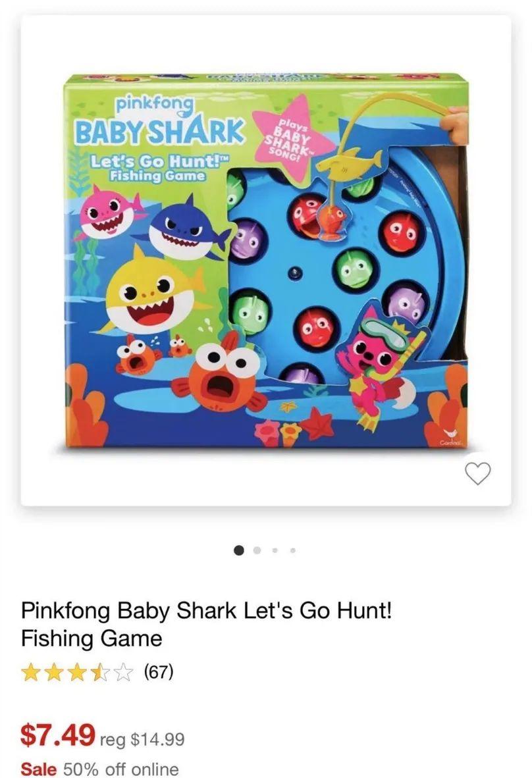This screenshot has height=778, width=532.
Task: Tap the heart favorite icon
Action: tap(479, 473)
